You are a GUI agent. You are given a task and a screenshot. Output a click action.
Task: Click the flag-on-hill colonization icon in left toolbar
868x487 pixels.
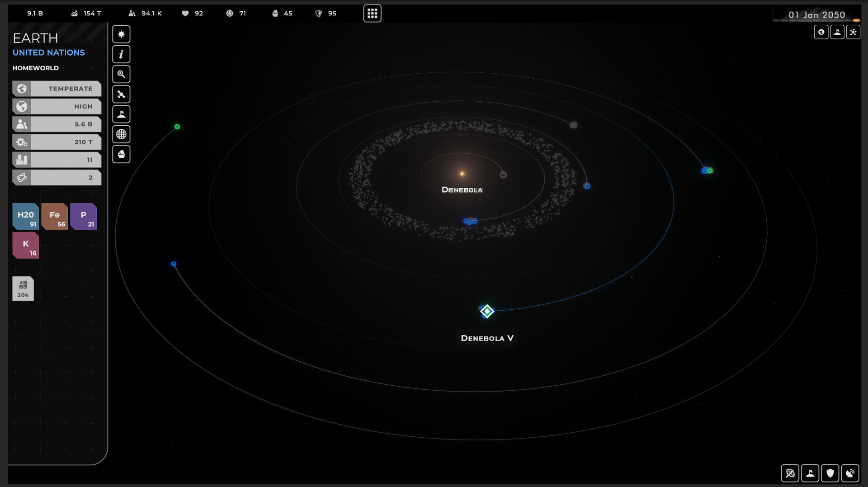[121, 113]
